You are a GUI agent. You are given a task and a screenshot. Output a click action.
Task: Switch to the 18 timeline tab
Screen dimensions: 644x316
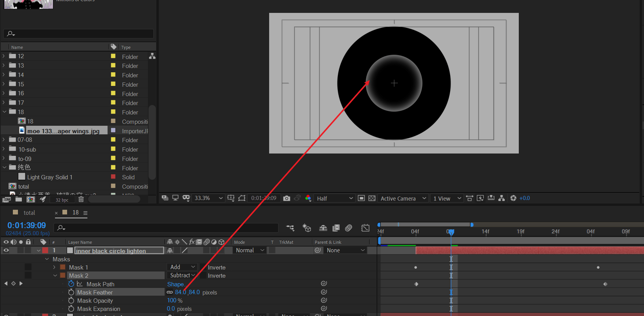[76, 212]
